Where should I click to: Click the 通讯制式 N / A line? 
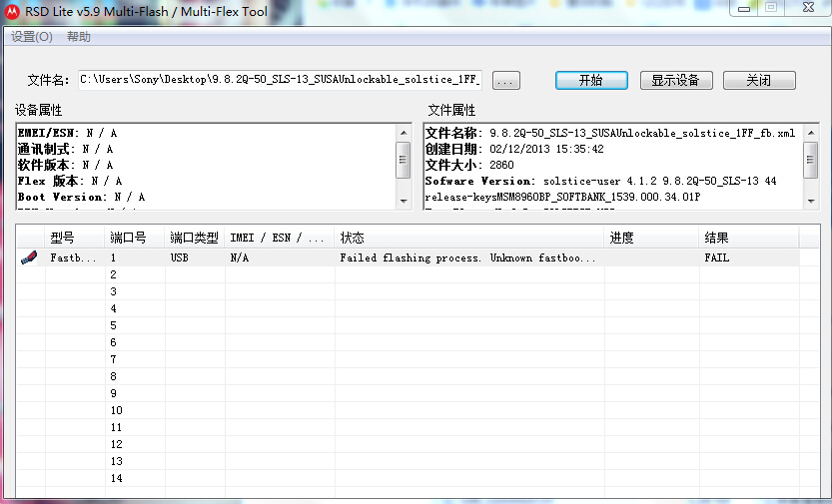pos(65,149)
